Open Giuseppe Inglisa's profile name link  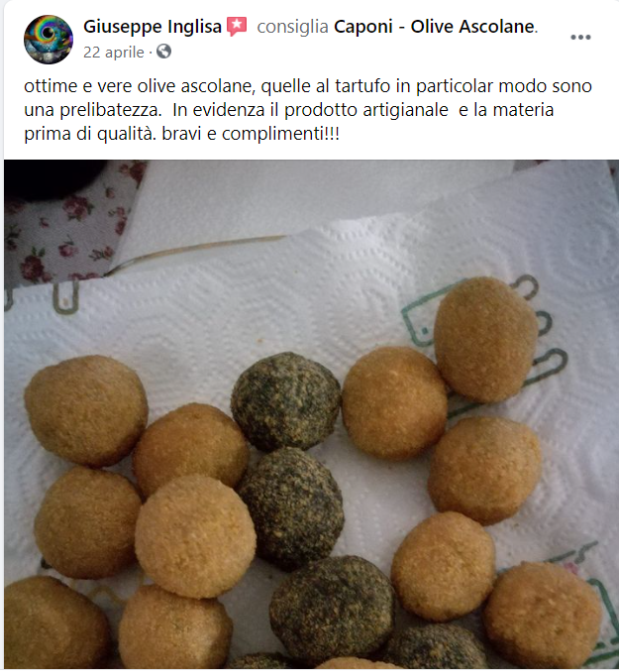pyautogui.click(x=153, y=27)
